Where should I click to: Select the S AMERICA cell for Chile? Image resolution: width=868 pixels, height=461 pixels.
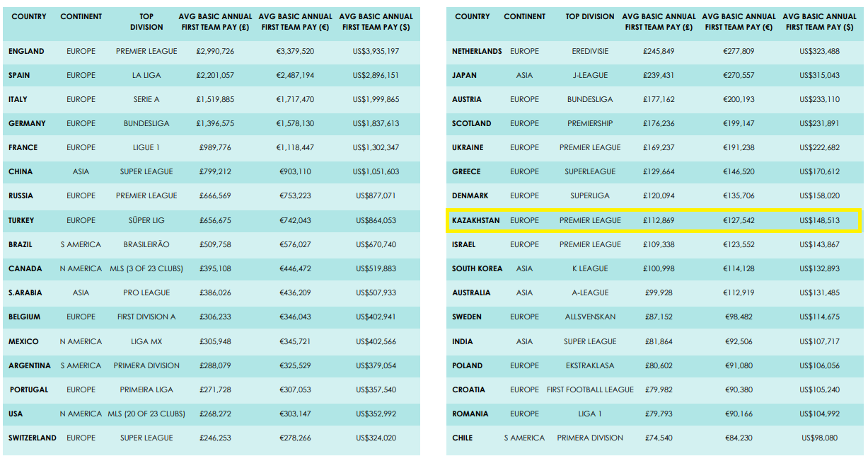coord(524,438)
